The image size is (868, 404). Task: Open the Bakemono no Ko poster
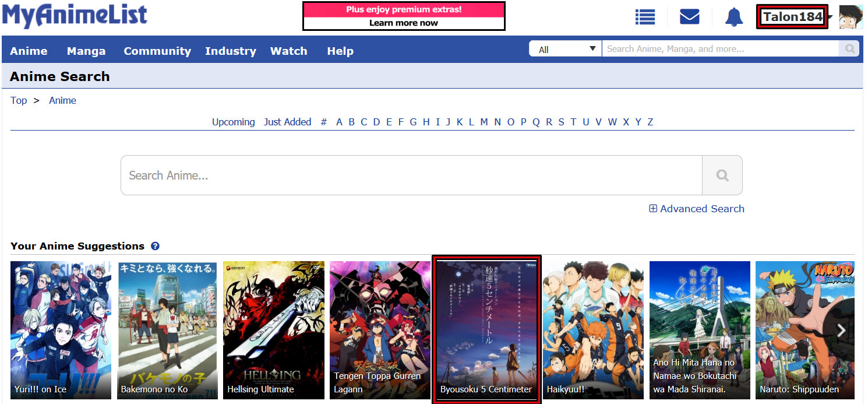pyautogui.click(x=167, y=330)
